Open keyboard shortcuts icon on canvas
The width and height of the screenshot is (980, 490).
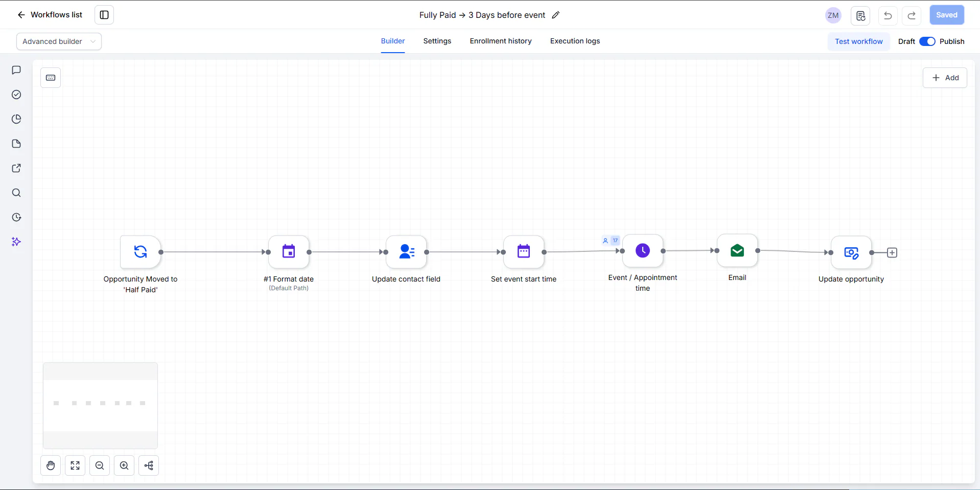(x=51, y=78)
